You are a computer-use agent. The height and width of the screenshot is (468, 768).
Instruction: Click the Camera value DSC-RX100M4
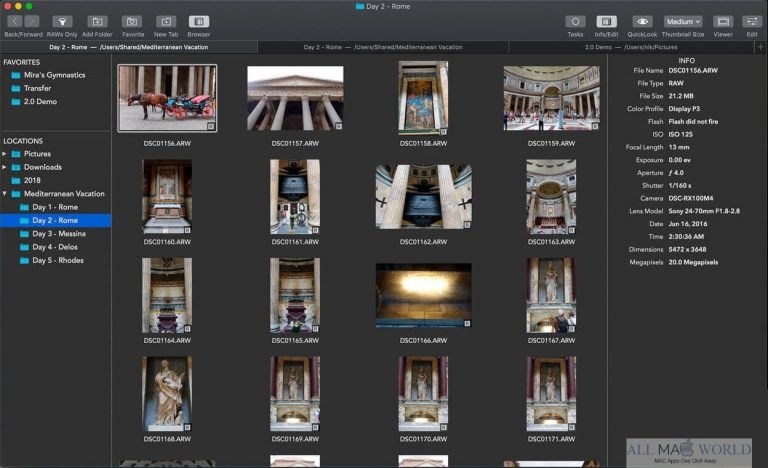pos(691,198)
